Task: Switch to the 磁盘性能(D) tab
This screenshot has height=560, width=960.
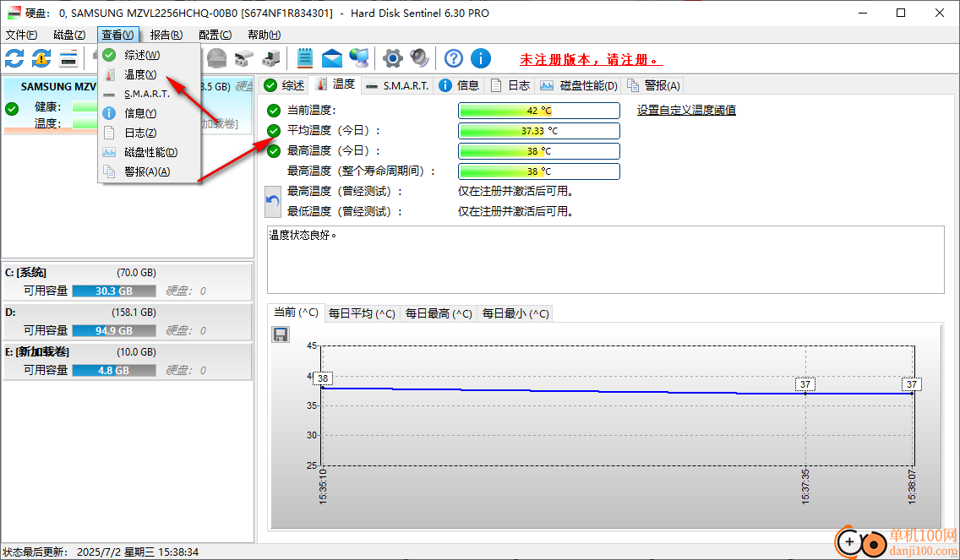Action: tap(579, 85)
